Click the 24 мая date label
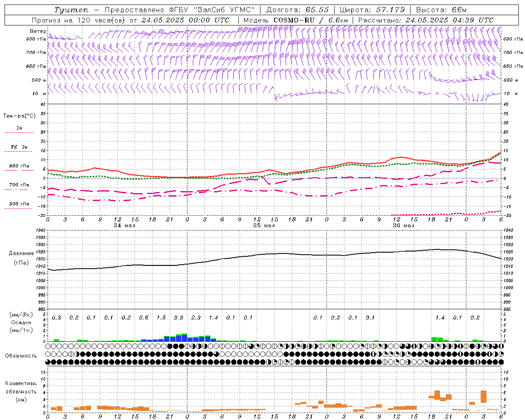Viewport: 525px width, 420px height. point(124,226)
